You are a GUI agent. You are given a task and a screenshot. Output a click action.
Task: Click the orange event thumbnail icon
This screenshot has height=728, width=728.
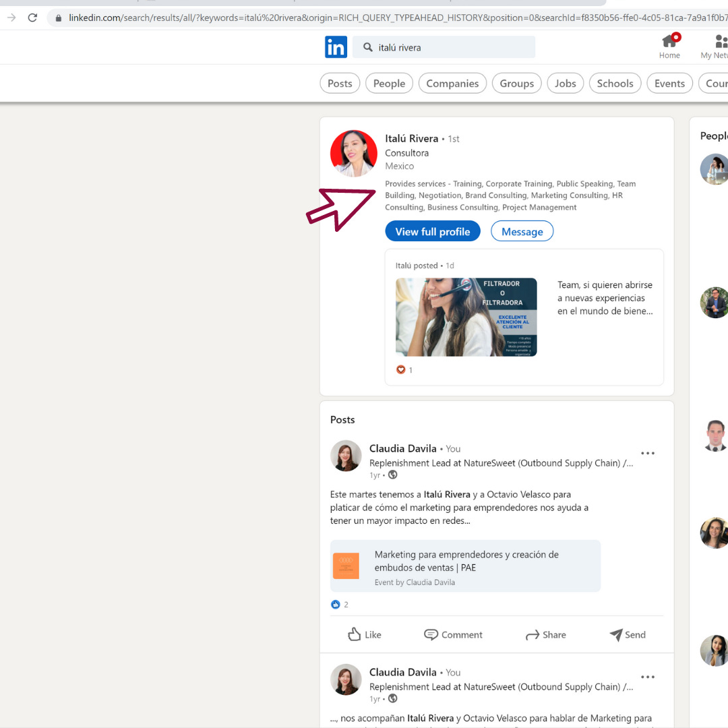tap(346, 566)
